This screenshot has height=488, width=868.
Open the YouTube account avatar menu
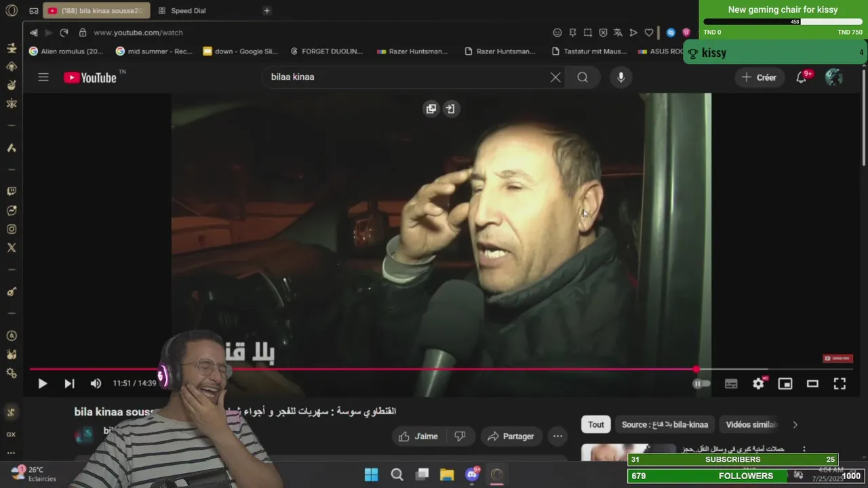pyautogui.click(x=833, y=77)
